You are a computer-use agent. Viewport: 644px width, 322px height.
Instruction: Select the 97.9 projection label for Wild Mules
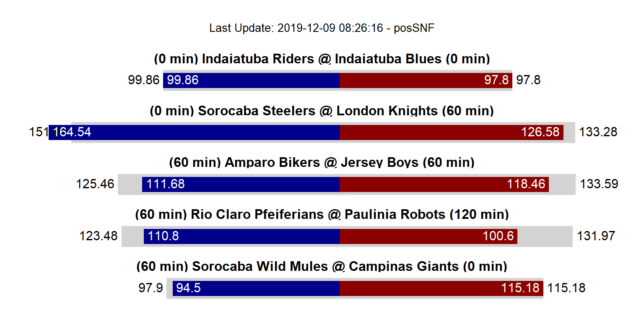[151, 288]
